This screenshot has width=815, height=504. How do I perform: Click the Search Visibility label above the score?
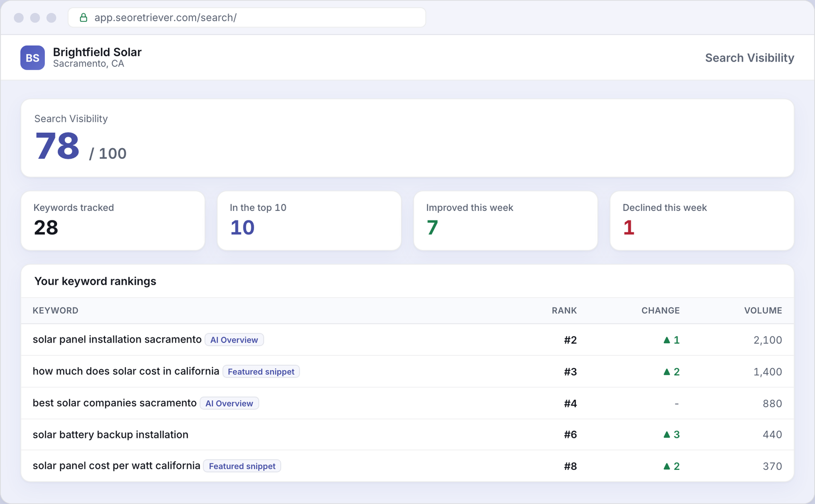[71, 119]
